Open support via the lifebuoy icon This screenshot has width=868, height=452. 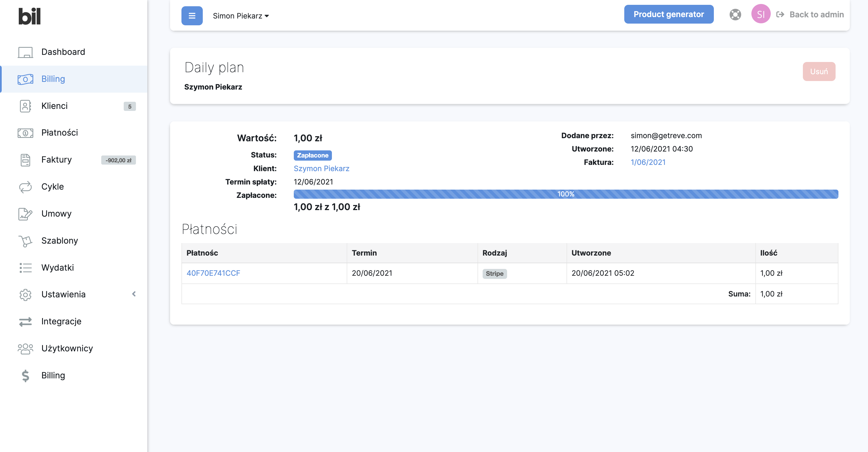(x=735, y=15)
